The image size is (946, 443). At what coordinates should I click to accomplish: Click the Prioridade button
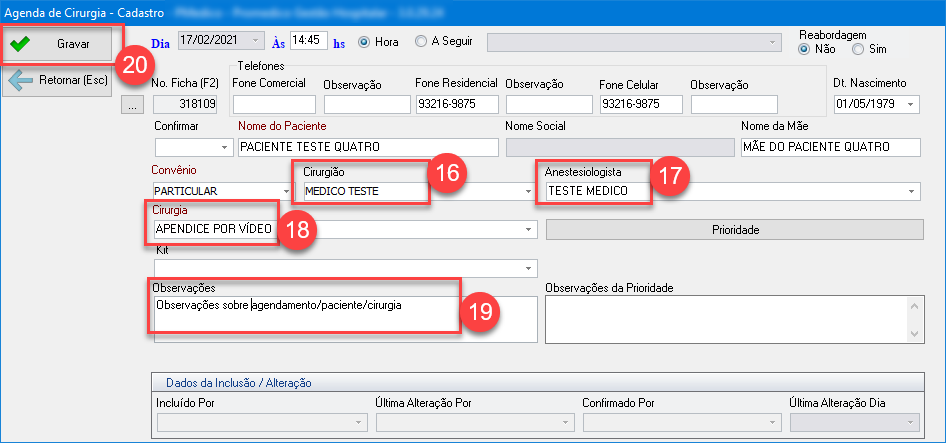pos(733,230)
